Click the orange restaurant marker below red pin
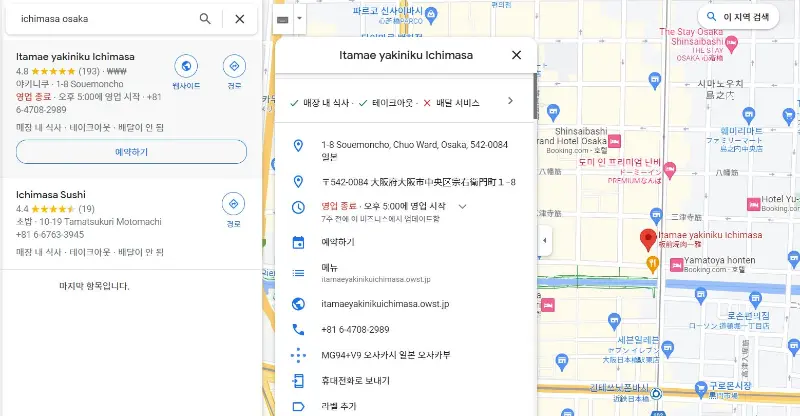Image resolution: width=800 pixels, height=416 pixels. [x=652, y=264]
